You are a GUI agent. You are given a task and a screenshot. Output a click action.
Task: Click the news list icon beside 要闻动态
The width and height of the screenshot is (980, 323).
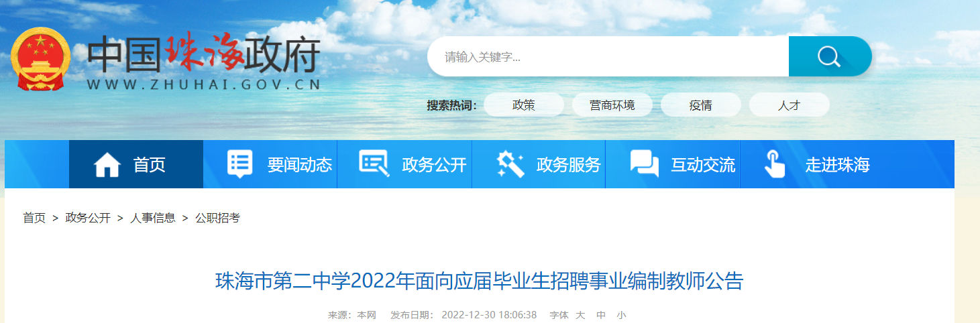(x=240, y=164)
